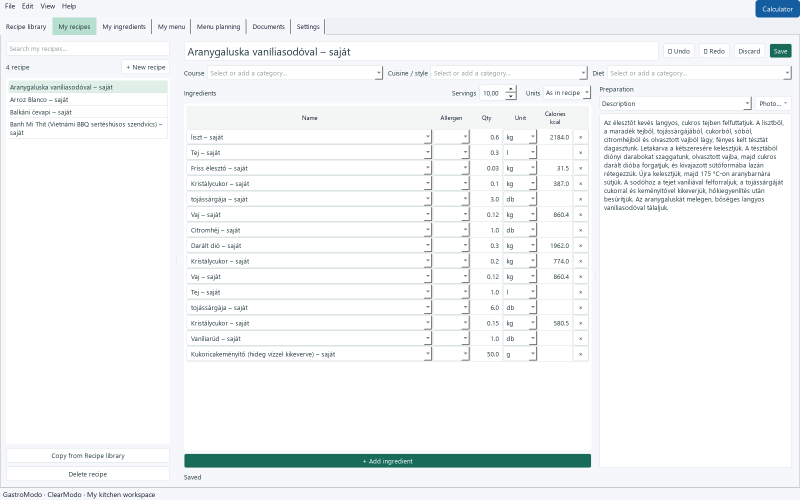Click the Undo button
Image resolution: width=800 pixels, height=500 pixels.
pos(679,51)
